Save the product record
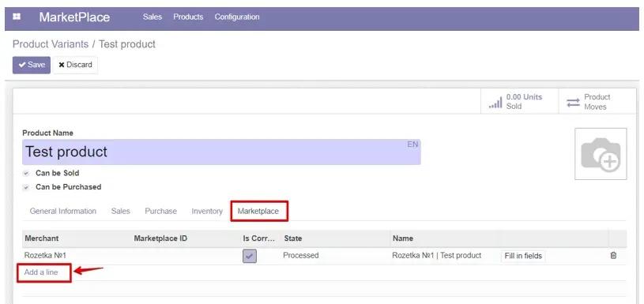The image size is (644, 304). (x=32, y=65)
